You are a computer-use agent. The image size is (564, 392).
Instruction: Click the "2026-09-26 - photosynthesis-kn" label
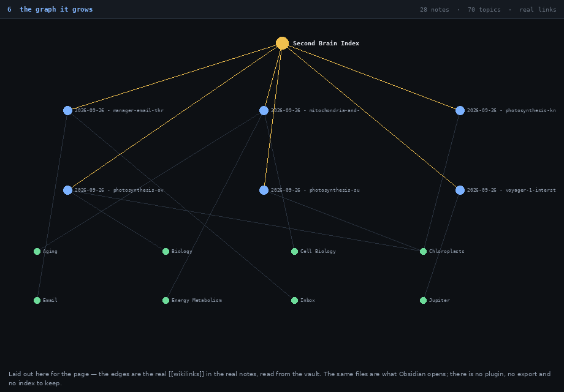coord(511,111)
